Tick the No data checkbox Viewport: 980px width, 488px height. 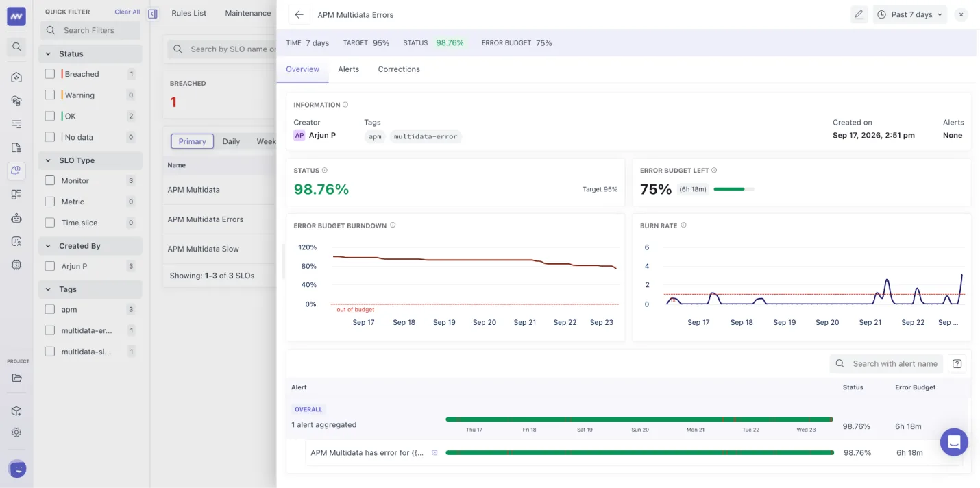(x=49, y=137)
